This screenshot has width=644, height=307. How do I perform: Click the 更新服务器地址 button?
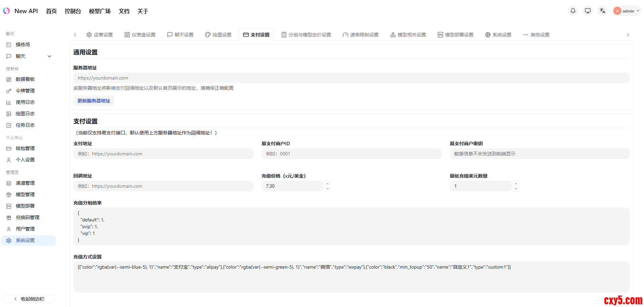94,101
